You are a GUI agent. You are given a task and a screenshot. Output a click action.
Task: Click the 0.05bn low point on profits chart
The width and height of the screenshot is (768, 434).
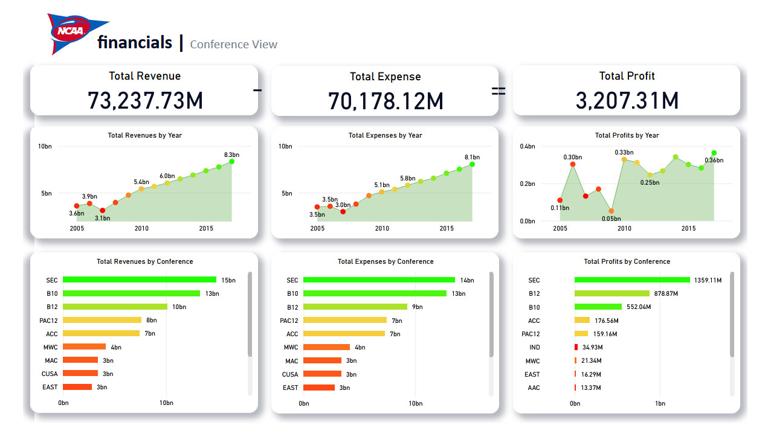611,211
